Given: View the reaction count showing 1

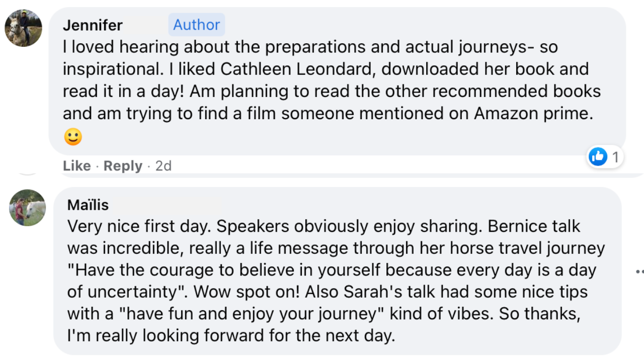Looking at the screenshot, I should coord(615,157).
